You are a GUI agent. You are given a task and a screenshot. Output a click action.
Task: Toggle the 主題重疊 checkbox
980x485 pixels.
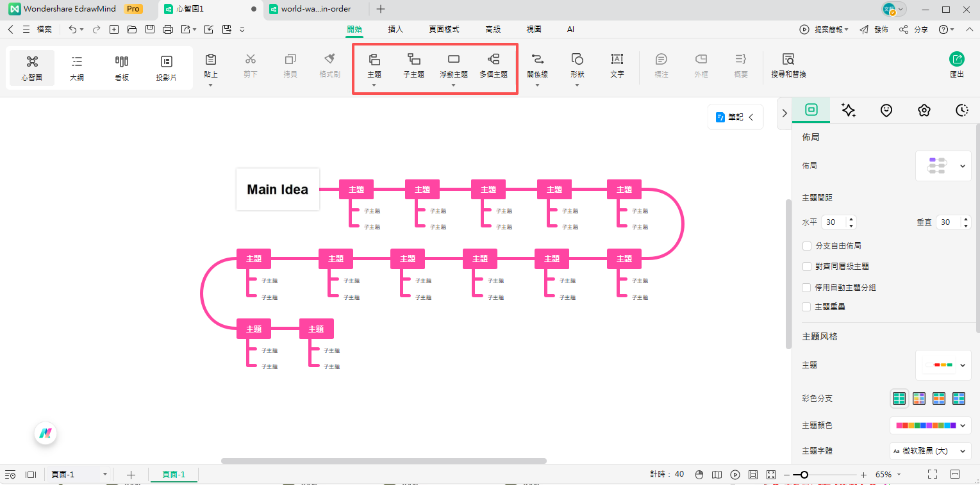(x=807, y=307)
